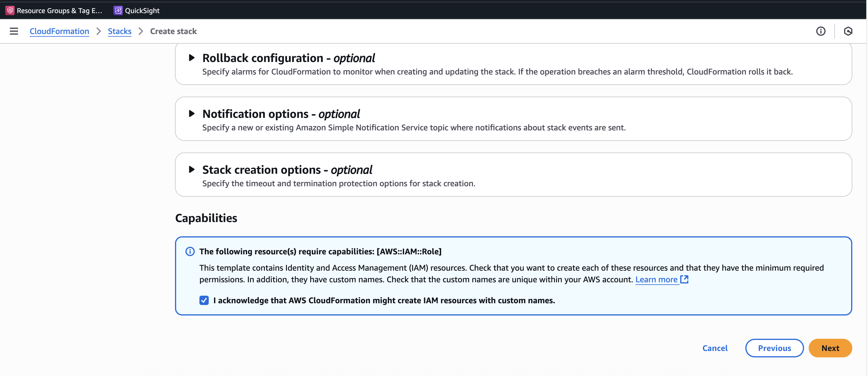Go to the CloudFormation breadcrumb
The height and width of the screenshot is (376, 868).
point(59,31)
